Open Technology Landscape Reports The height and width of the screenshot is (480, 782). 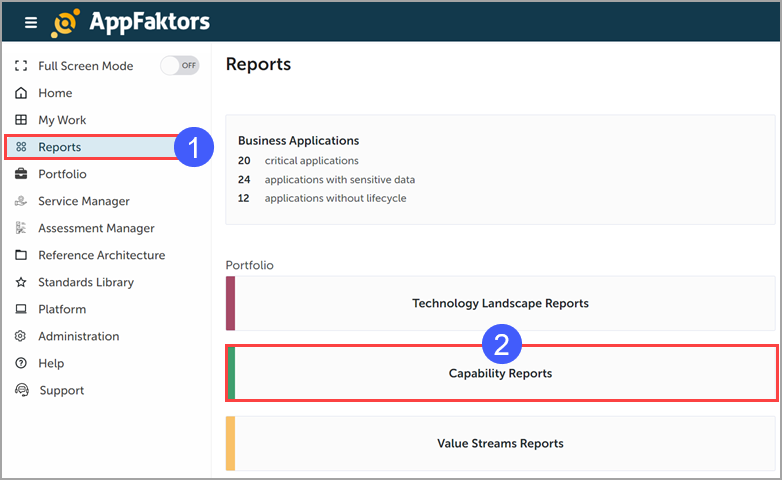500,303
